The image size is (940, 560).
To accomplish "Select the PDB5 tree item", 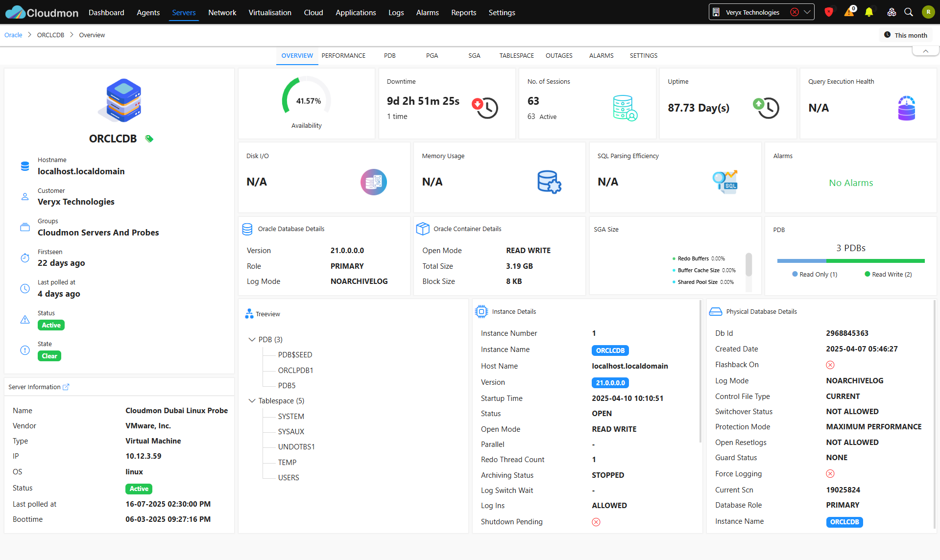I will (x=287, y=385).
